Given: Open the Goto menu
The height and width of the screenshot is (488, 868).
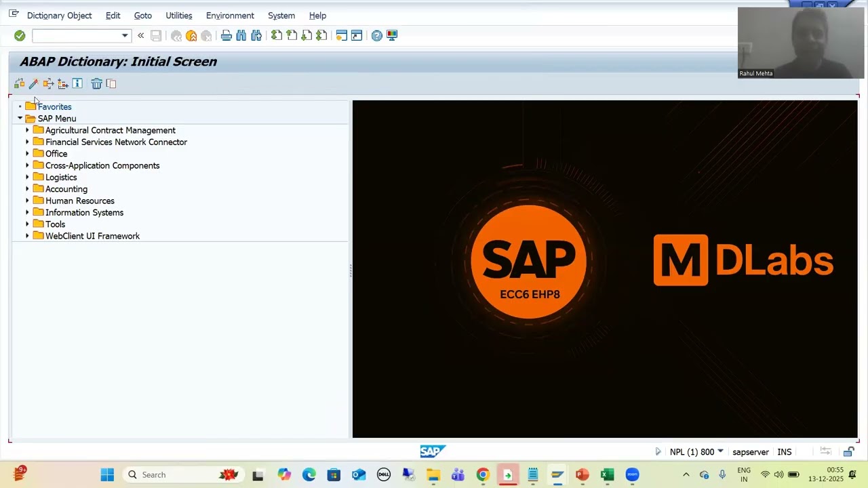Looking at the screenshot, I should [x=143, y=16].
